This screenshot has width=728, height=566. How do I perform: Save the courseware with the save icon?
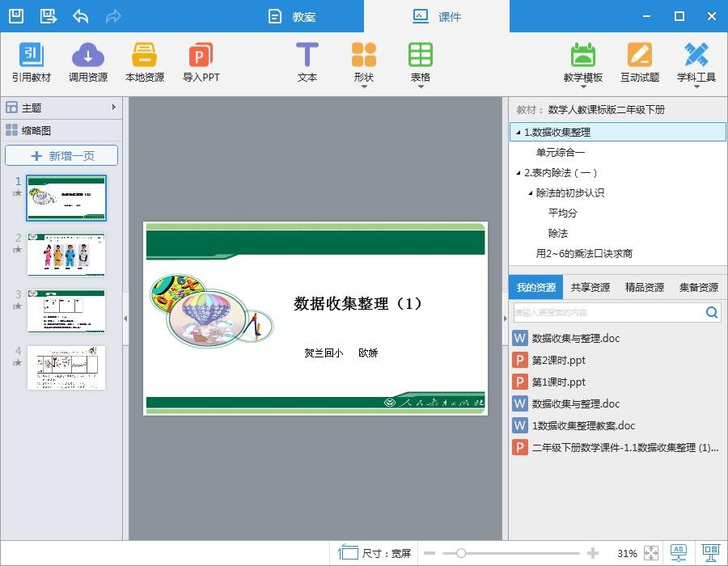16,15
